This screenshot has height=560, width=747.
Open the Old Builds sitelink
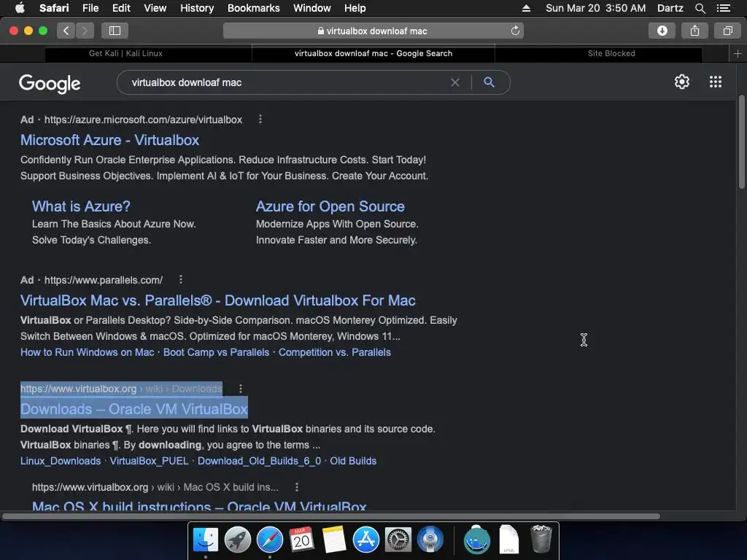click(x=353, y=461)
